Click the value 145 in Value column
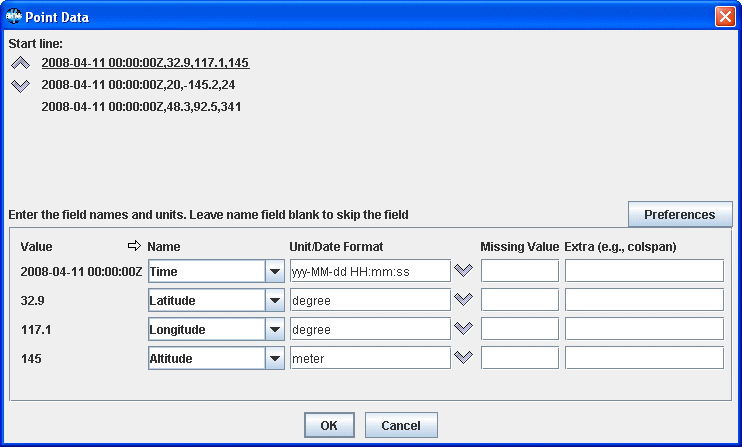 [31, 359]
